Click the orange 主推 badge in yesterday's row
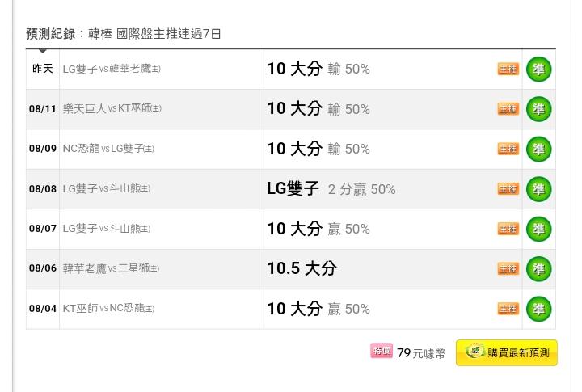The width and height of the screenshot is (582, 392). (508, 69)
